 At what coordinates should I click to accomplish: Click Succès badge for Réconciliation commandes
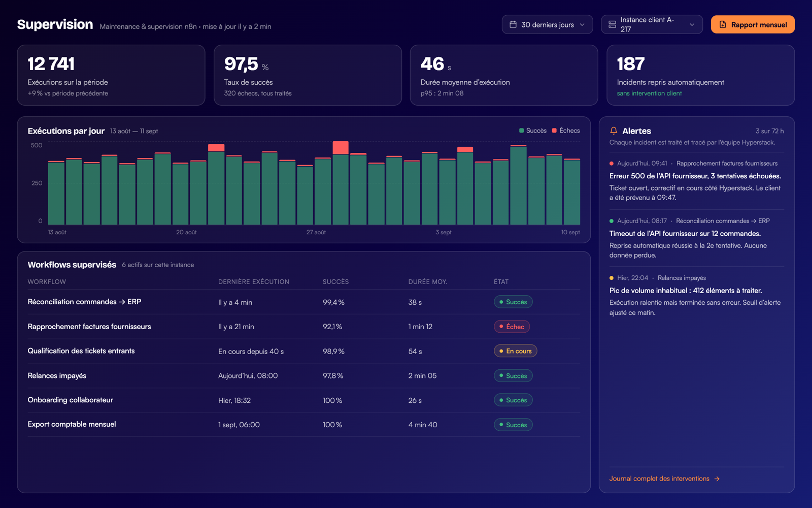coord(513,302)
